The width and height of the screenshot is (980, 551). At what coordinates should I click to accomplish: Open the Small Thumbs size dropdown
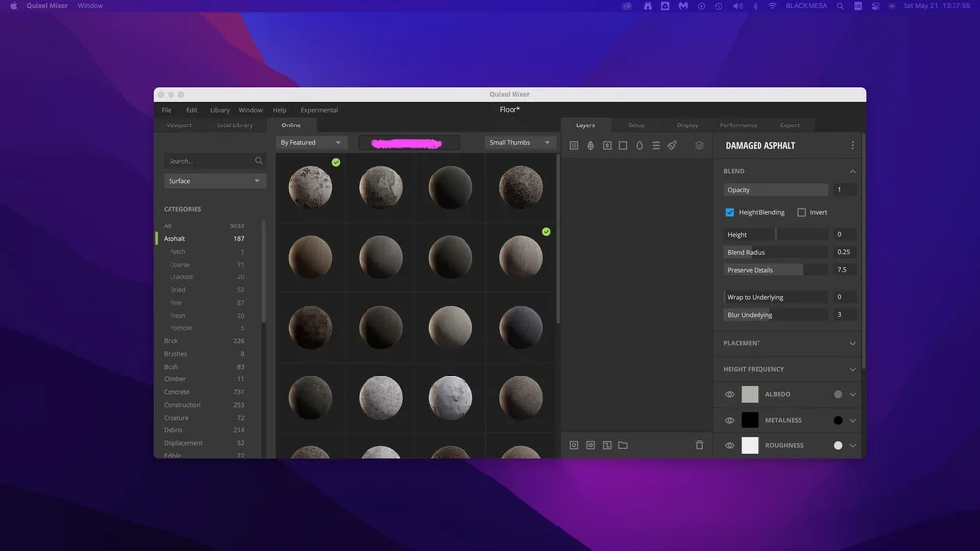[x=519, y=142]
